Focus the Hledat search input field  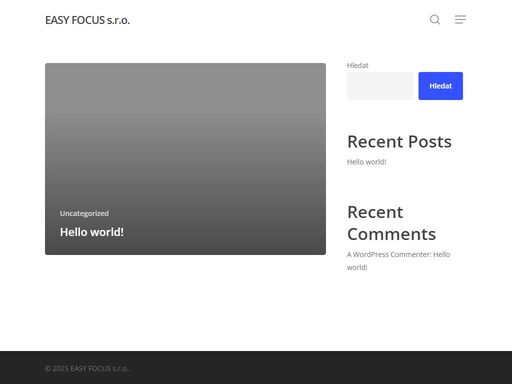click(380, 86)
